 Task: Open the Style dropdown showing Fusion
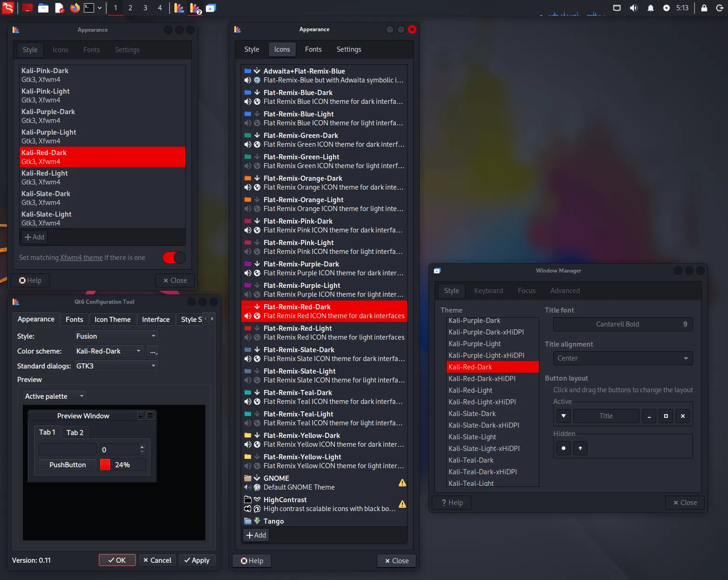pos(116,336)
